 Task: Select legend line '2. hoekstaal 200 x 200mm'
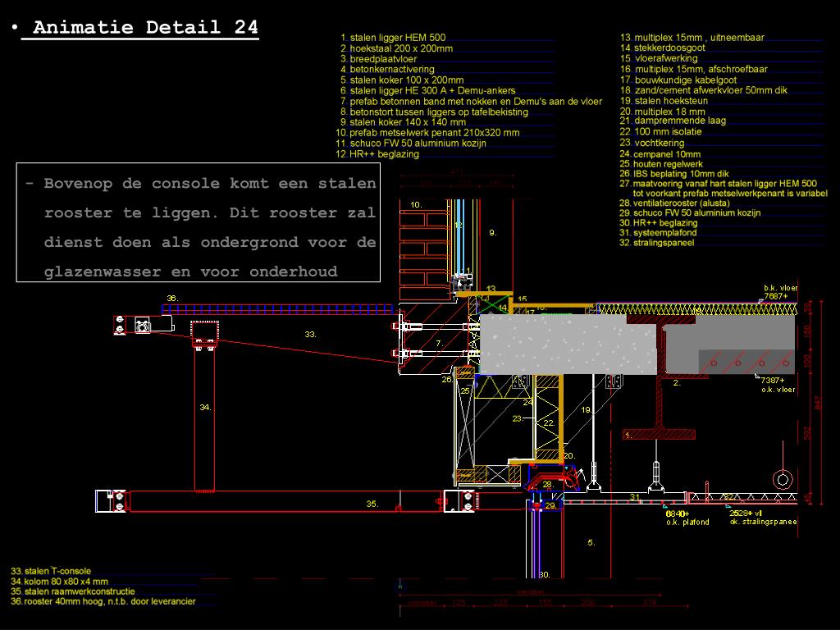coord(396,48)
